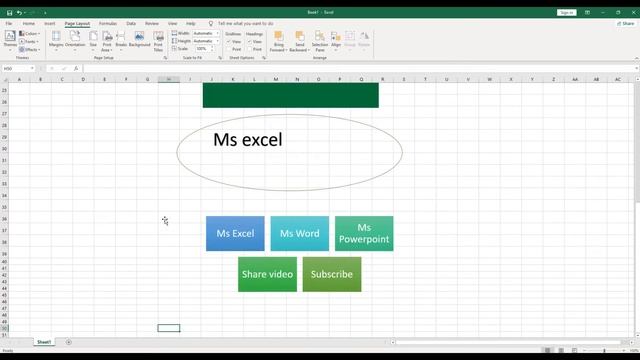Select the dark green rectangle shape
The image size is (640, 360).
(x=291, y=96)
